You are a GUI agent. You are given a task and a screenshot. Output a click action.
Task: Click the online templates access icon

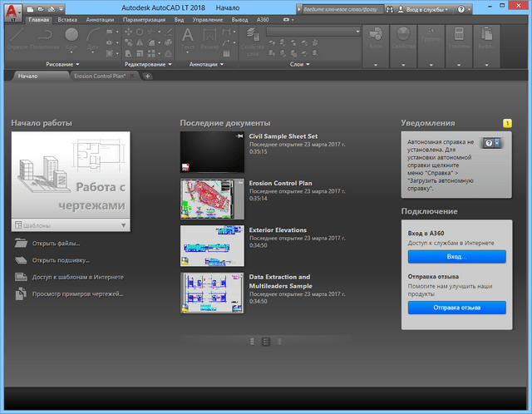point(19,277)
